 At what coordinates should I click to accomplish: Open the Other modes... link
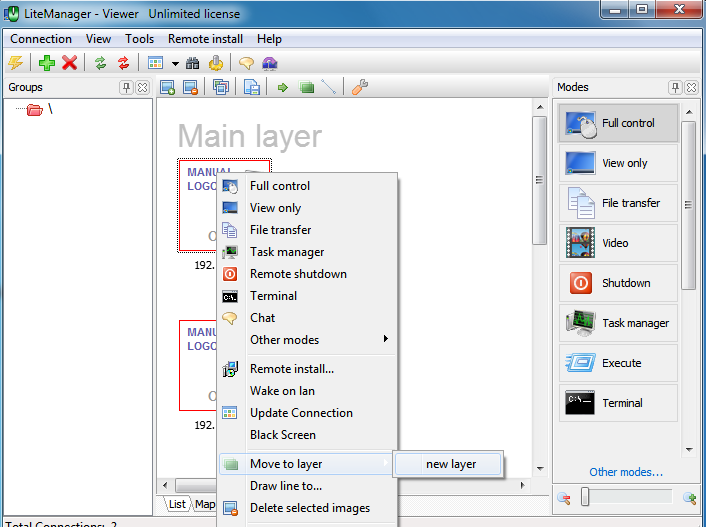626,472
